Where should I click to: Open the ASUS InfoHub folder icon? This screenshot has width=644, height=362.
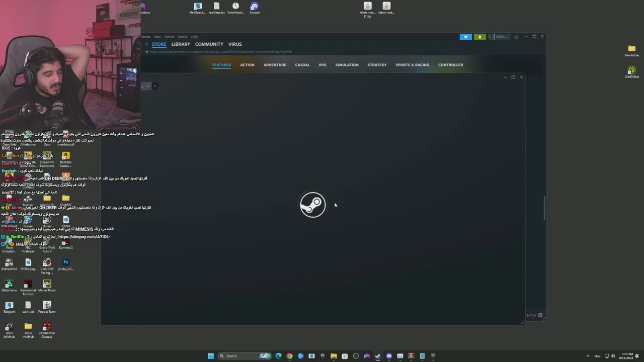pos(28,330)
